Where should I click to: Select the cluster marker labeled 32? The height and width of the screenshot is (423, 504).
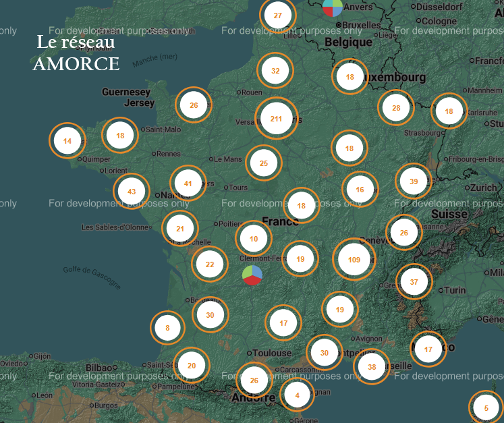pyautogui.click(x=275, y=71)
